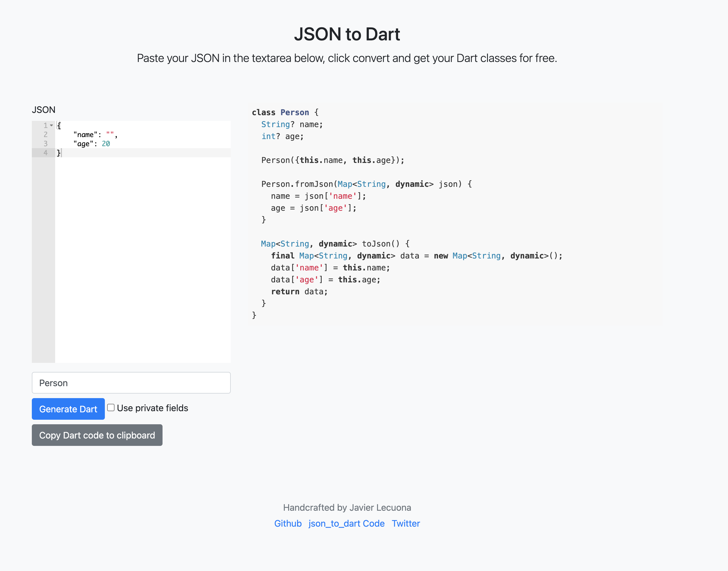Collapse the JSON fold arrow on line 1
728x571 pixels.
click(51, 125)
